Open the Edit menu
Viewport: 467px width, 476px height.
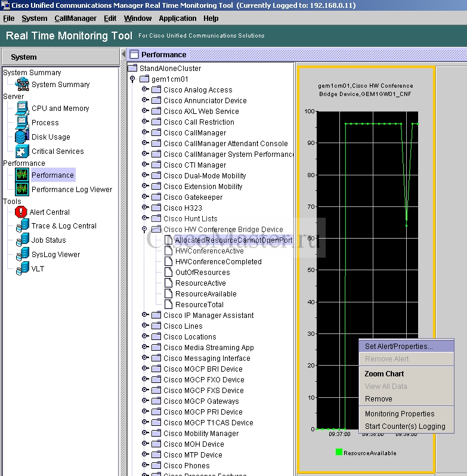110,18
